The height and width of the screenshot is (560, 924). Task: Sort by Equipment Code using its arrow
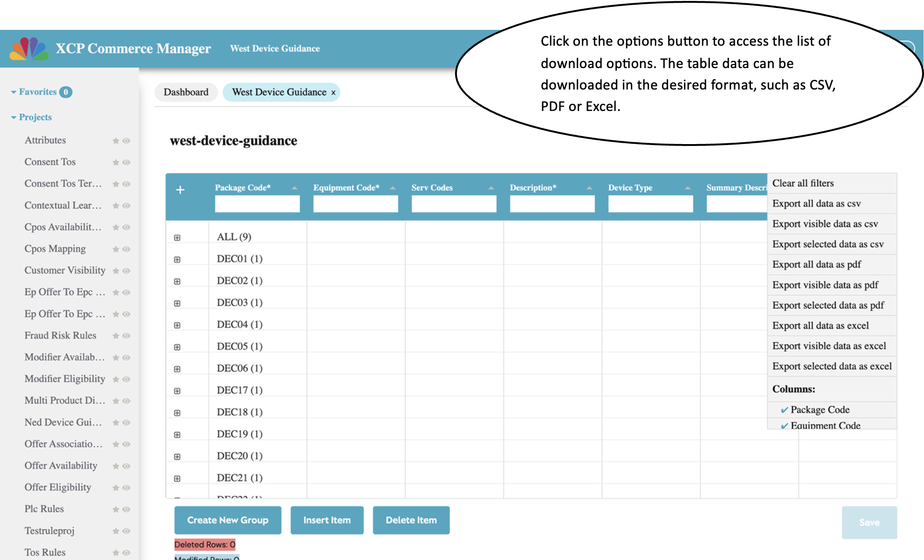[393, 188]
